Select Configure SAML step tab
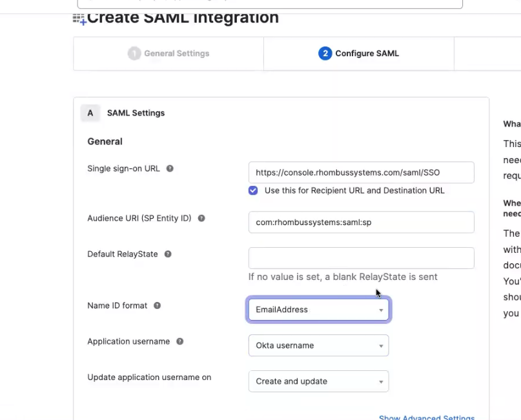Viewport: 521px width, 420px height. (x=359, y=54)
